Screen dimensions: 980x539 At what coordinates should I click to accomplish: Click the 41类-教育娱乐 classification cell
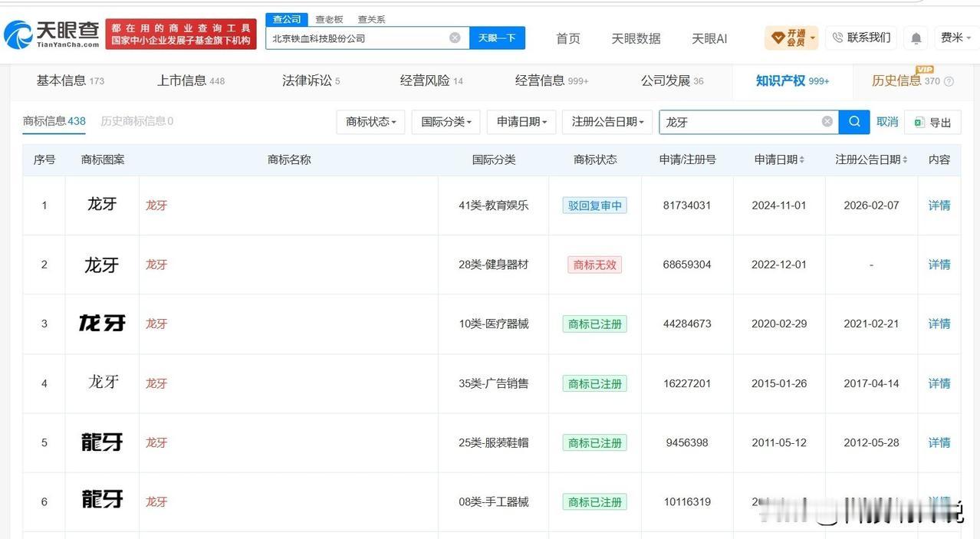pyautogui.click(x=494, y=205)
